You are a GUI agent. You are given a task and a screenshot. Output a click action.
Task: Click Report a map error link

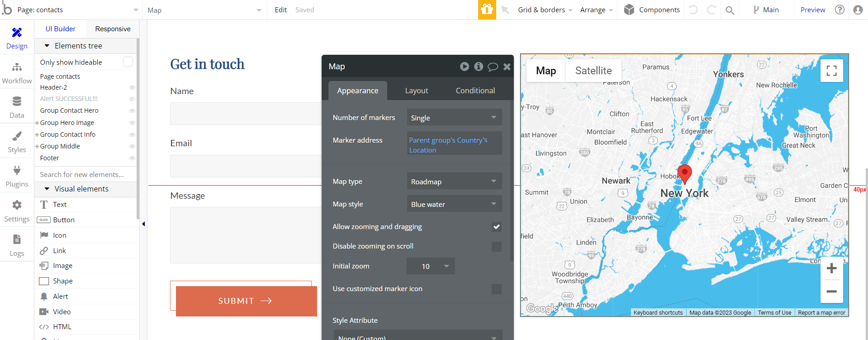(x=821, y=313)
